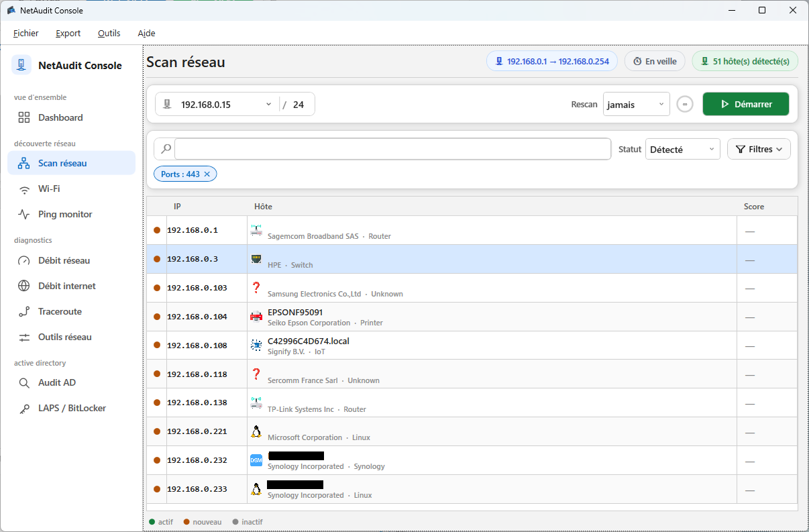
Task: Click the Débit internet globe icon
Action: (24, 286)
